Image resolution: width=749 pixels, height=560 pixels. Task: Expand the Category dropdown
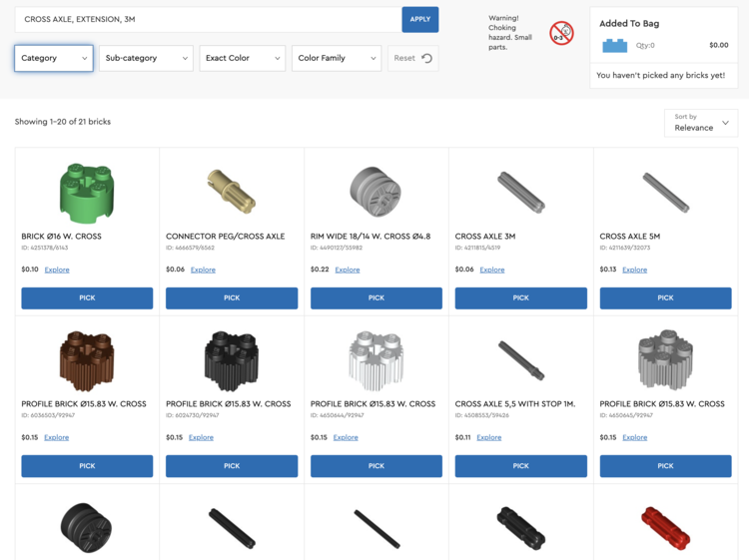coord(54,58)
